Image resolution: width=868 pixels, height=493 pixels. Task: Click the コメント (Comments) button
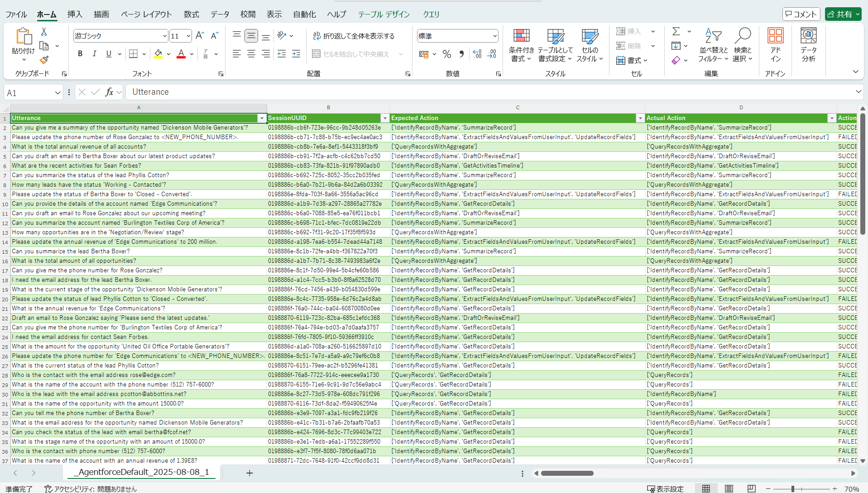click(801, 14)
